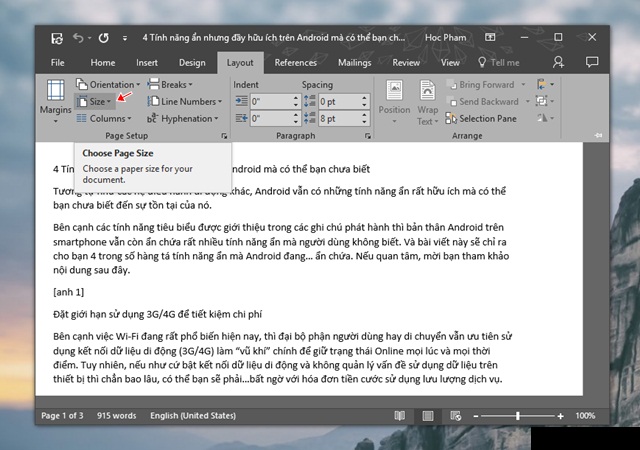Switch to Read Mode view

[400, 415]
